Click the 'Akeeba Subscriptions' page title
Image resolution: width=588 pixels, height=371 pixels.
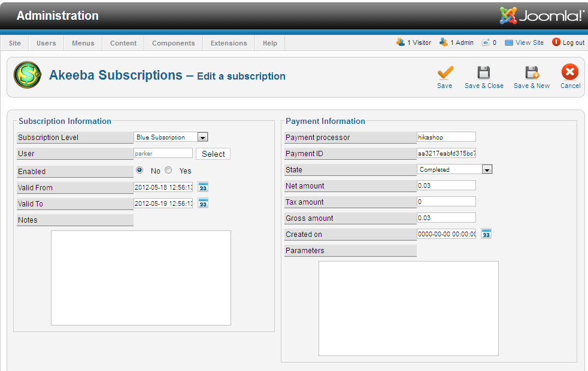[116, 75]
